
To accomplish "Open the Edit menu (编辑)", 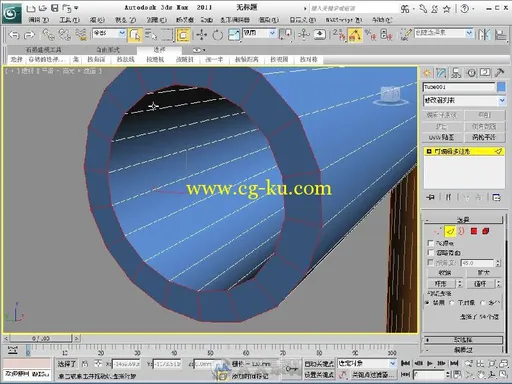I will point(39,20).
